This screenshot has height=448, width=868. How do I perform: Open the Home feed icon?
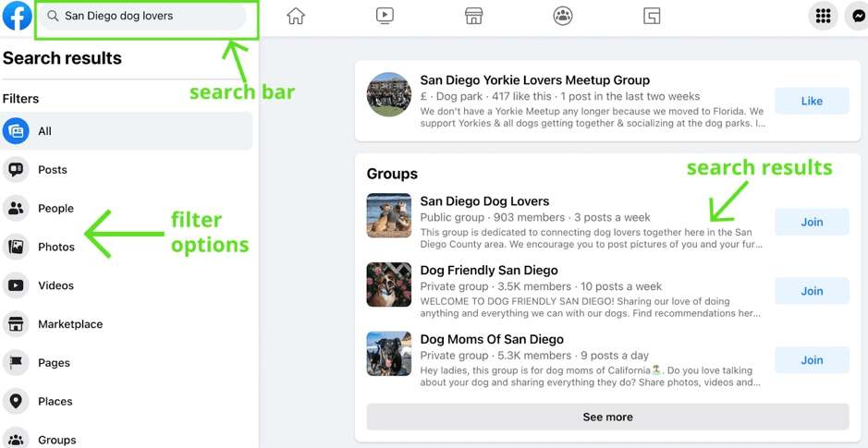(296, 16)
